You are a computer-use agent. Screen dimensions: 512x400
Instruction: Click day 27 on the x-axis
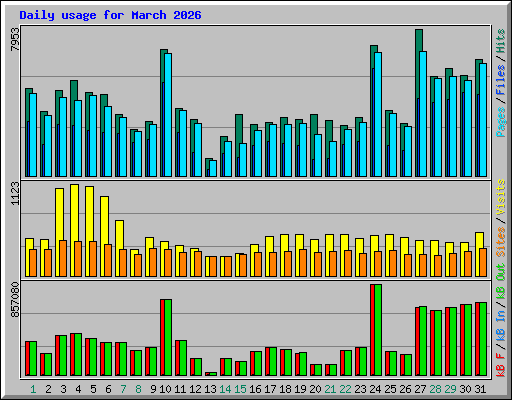pos(420,389)
